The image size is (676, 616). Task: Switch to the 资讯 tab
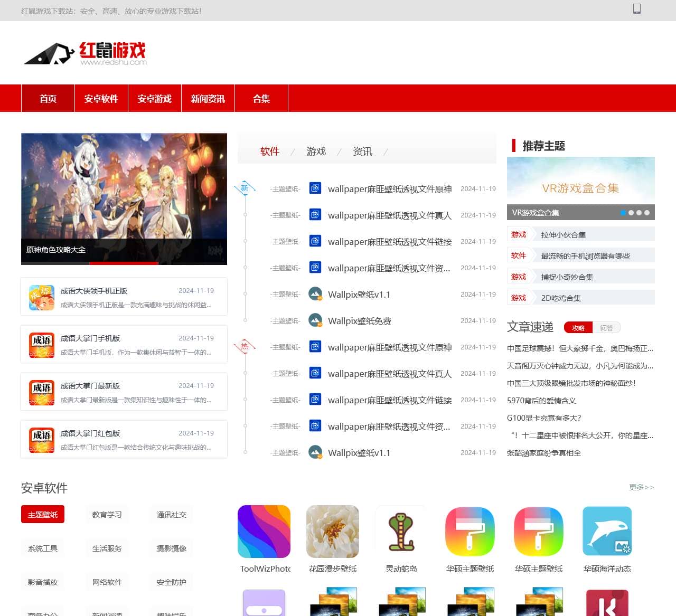click(362, 151)
